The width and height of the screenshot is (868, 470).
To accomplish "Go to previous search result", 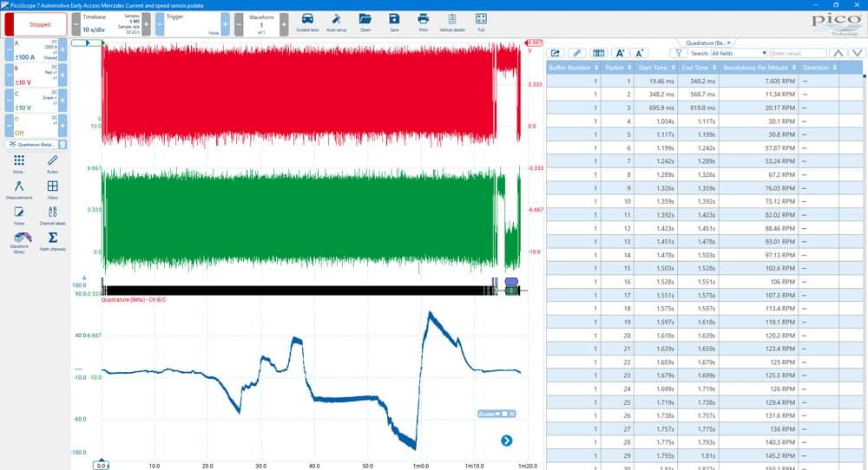I will tap(838, 53).
